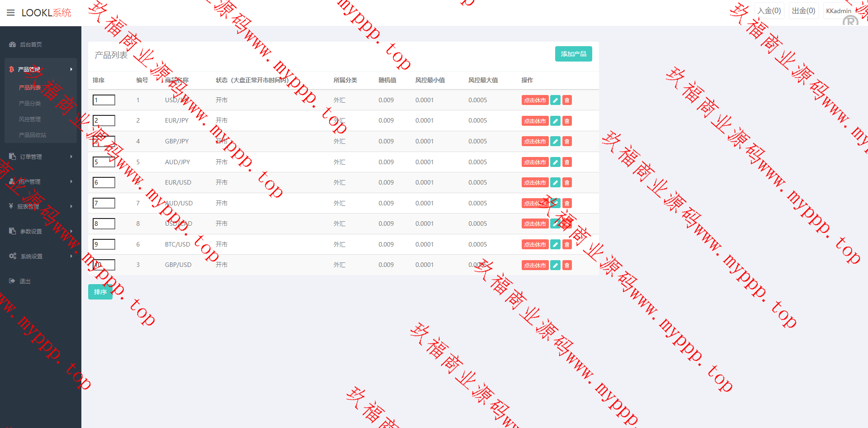Screen dimensions: 868x428
Task: Click the edit pencil icon for GBP/JPY row
Action: click(555, 142)
